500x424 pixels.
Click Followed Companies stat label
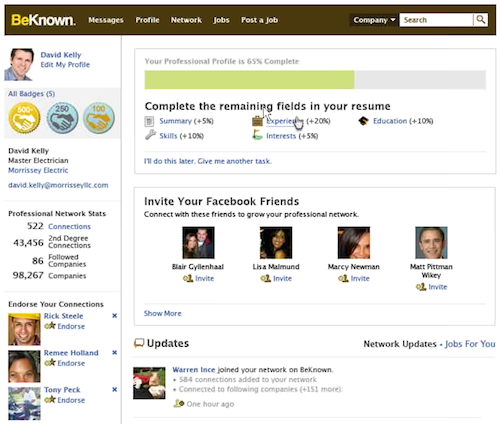tap(67, 261)
